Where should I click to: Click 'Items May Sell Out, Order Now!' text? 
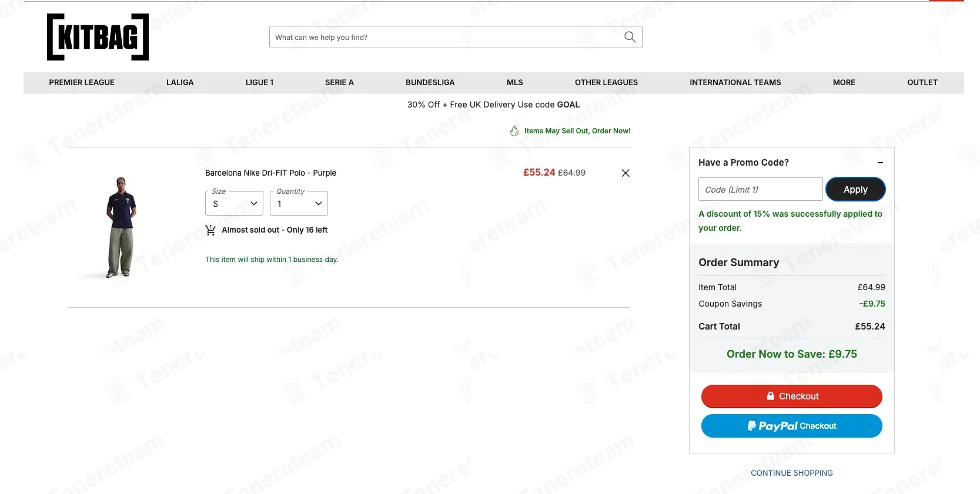point(577,131)
